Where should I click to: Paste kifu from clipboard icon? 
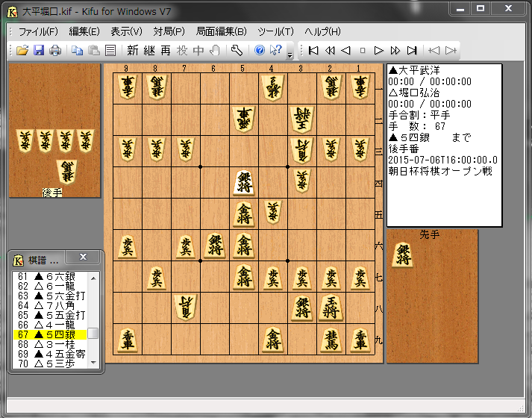(94, 51)
